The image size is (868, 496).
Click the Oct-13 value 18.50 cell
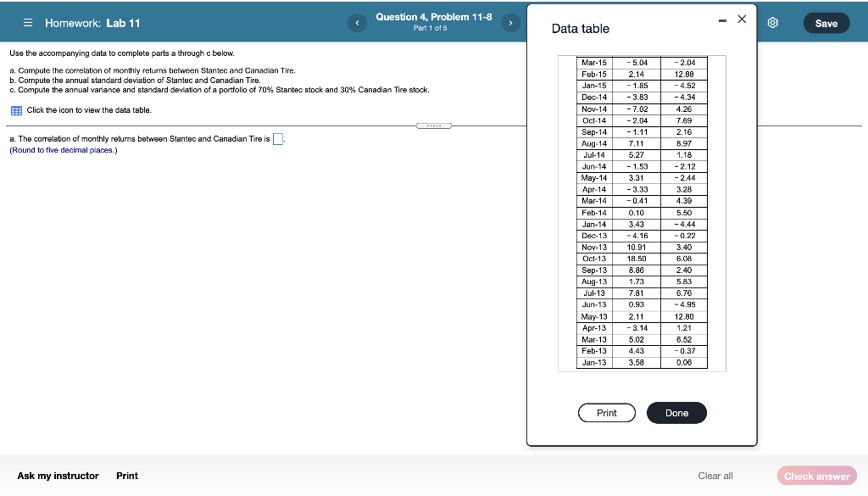pos(636,259)
